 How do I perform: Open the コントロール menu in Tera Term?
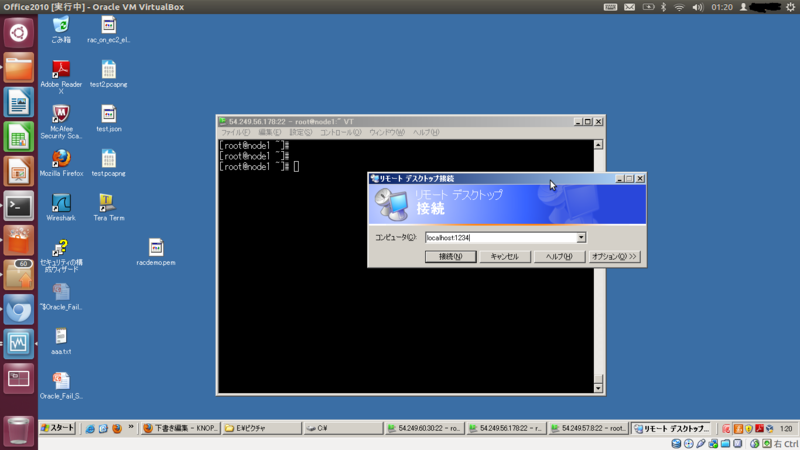click(x=340, y=133)
